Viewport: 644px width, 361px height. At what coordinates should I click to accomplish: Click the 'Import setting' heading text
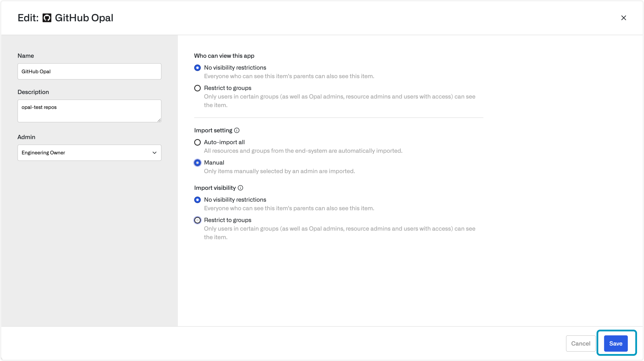[x=213, y=130]
